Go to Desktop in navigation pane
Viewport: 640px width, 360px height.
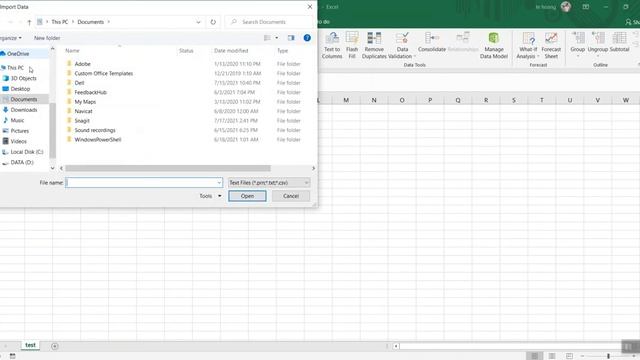tap(20, 89)
